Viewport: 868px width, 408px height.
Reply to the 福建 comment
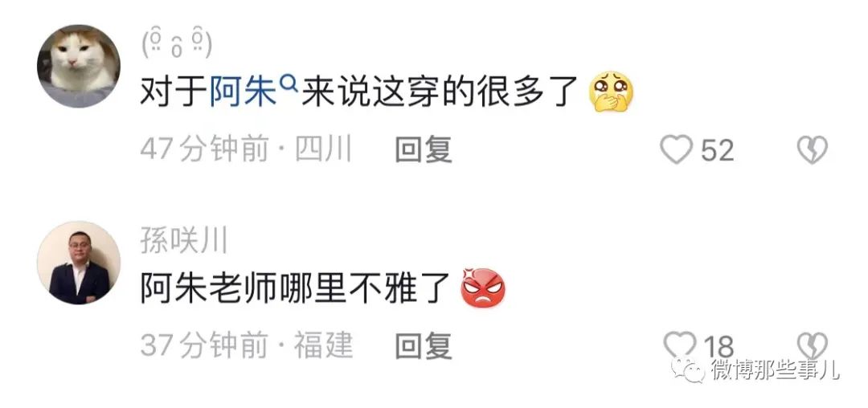424,346
